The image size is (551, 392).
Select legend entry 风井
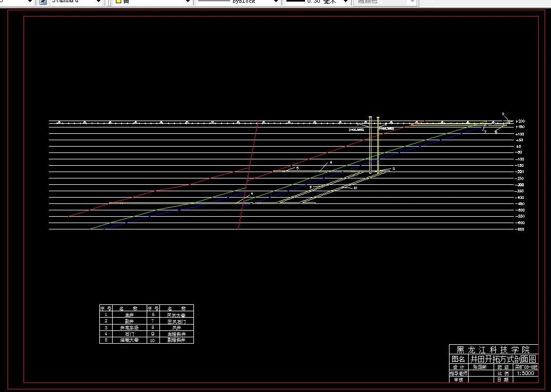pos(176,328)
